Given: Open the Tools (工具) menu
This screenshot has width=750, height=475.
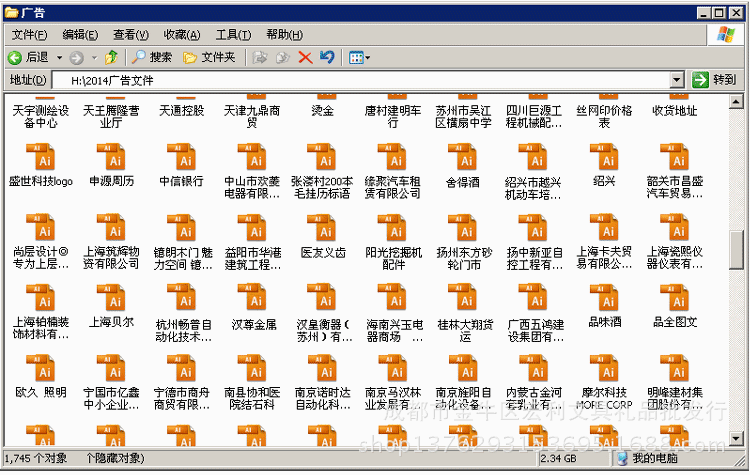Looking at the screenshot, I should (233, 34).
